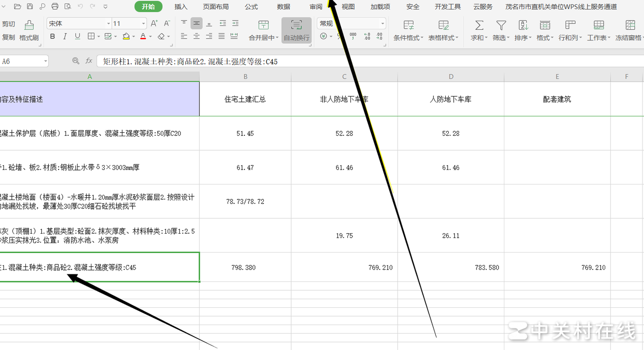Click the Save icon in quick access toolbar

coord(30,6)
